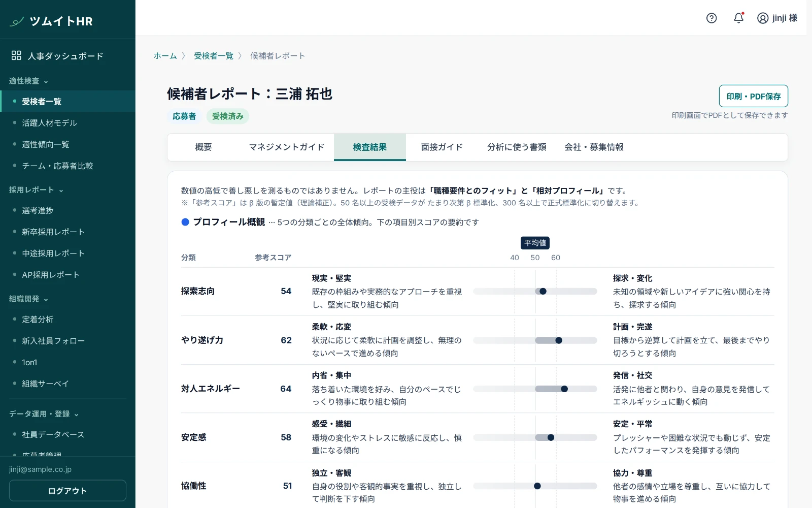
Task: Open the notifications bell
Action: (x=739, y=18)
